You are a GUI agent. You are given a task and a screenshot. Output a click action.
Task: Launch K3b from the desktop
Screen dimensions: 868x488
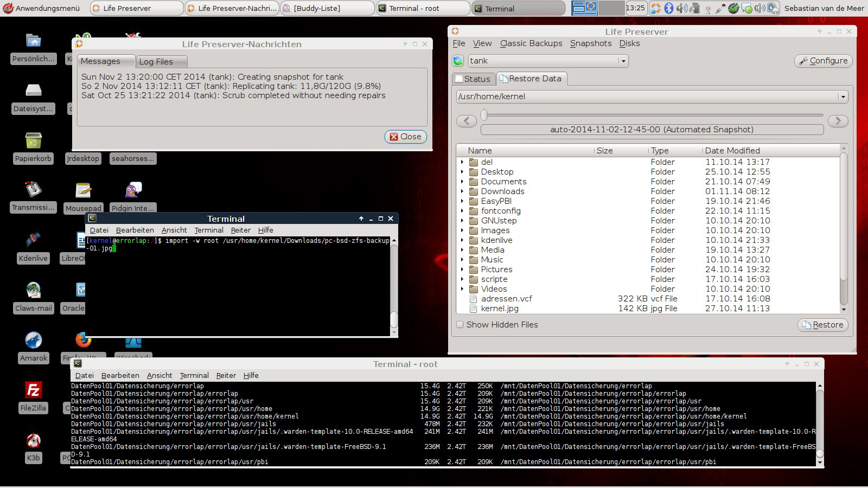(x=34, y=440)
